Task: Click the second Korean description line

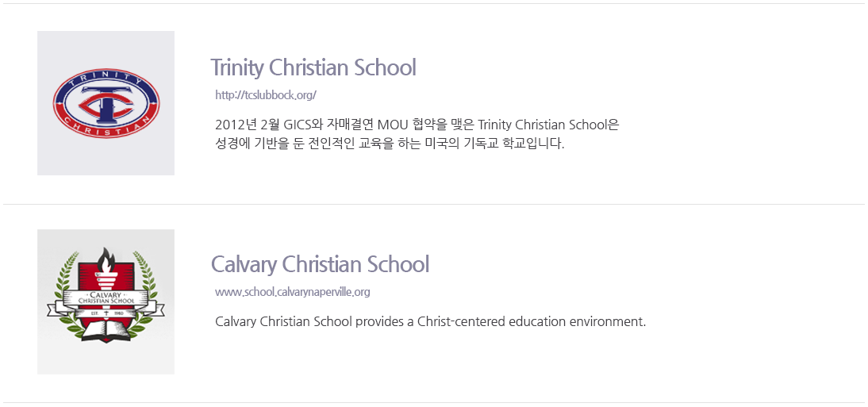Action: [390, 144]
